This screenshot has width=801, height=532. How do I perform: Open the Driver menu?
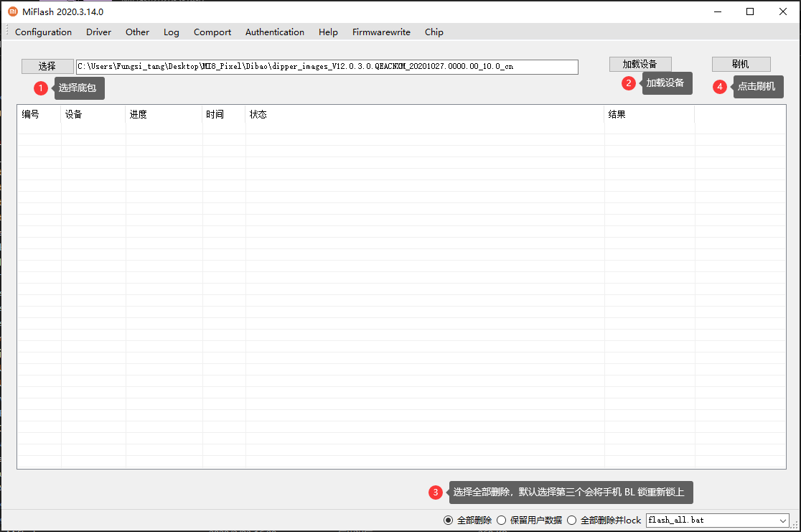(98, 32)
